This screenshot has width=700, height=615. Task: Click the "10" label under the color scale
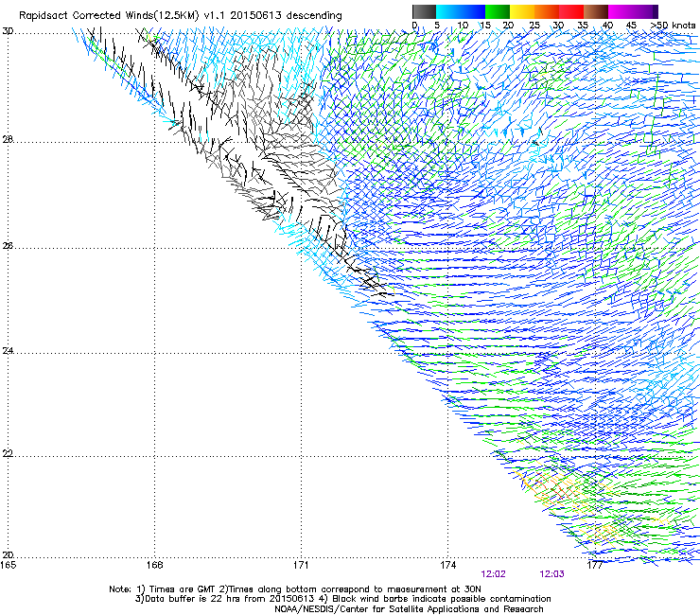click(463, 26)
